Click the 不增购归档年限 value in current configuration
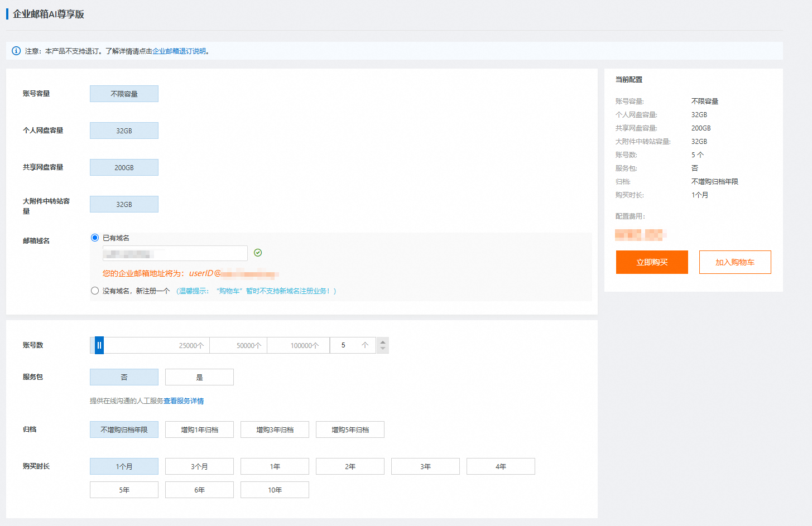The image size is (812, 526). (715, 182)
